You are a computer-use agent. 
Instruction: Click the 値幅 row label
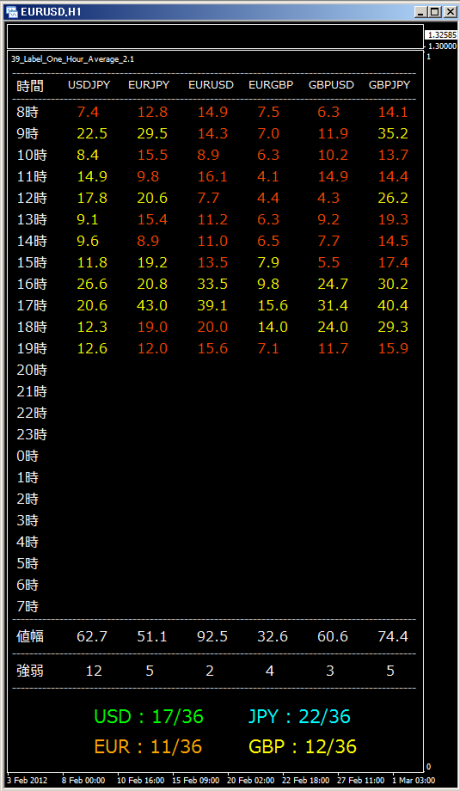coord(30,637)
